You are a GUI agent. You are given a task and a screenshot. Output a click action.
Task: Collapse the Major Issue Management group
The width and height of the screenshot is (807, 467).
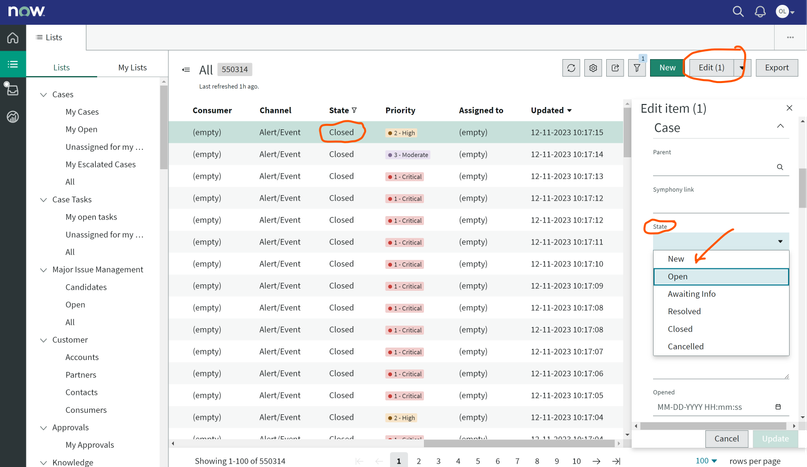44,270
